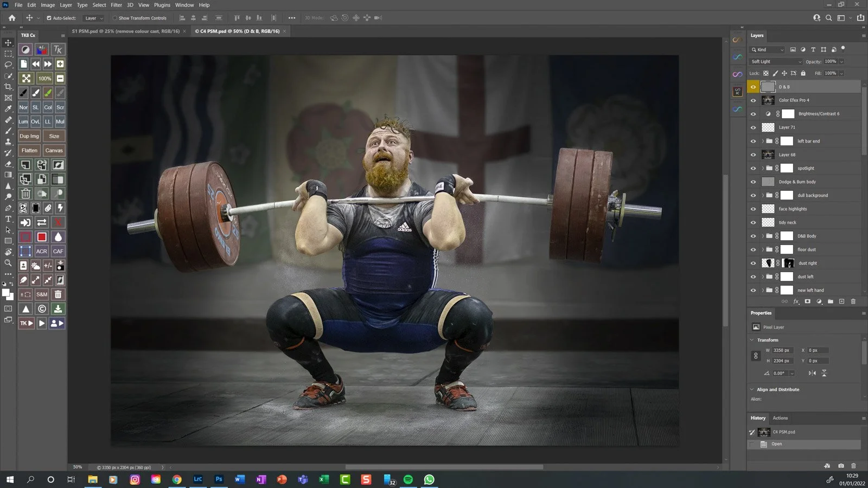
Task: Click the TK8 ACR button
Action: tap(42, 251)
